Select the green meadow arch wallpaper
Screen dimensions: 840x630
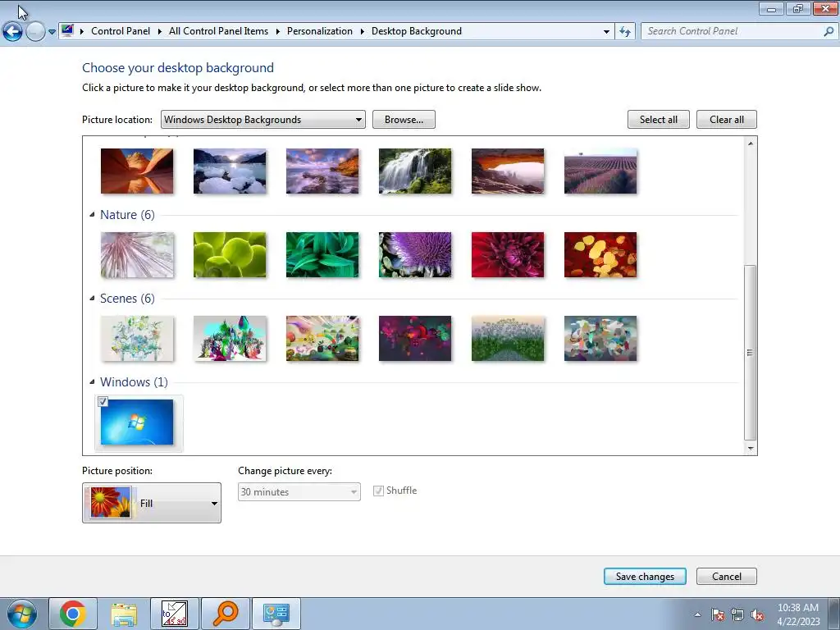point(508,338)
